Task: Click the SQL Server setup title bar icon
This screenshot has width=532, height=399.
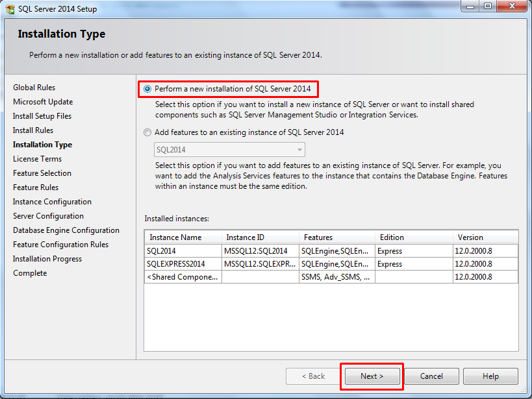Action: [x=10, y=9]
